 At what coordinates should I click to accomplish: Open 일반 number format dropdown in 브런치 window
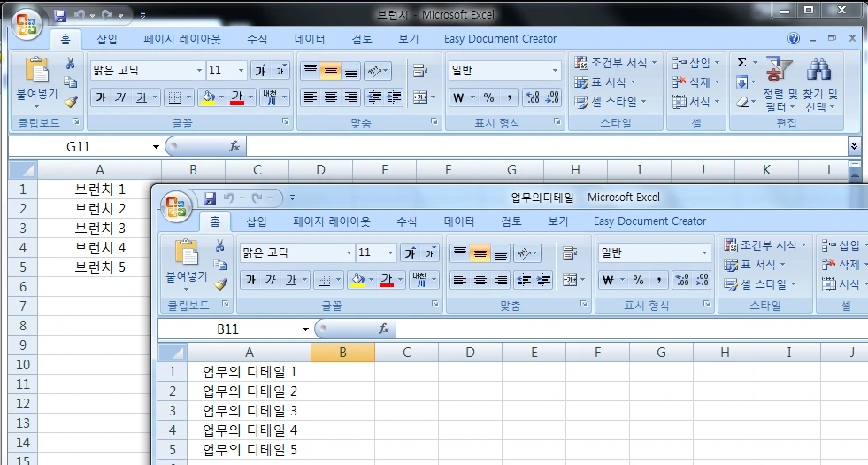tap(555, 70)
